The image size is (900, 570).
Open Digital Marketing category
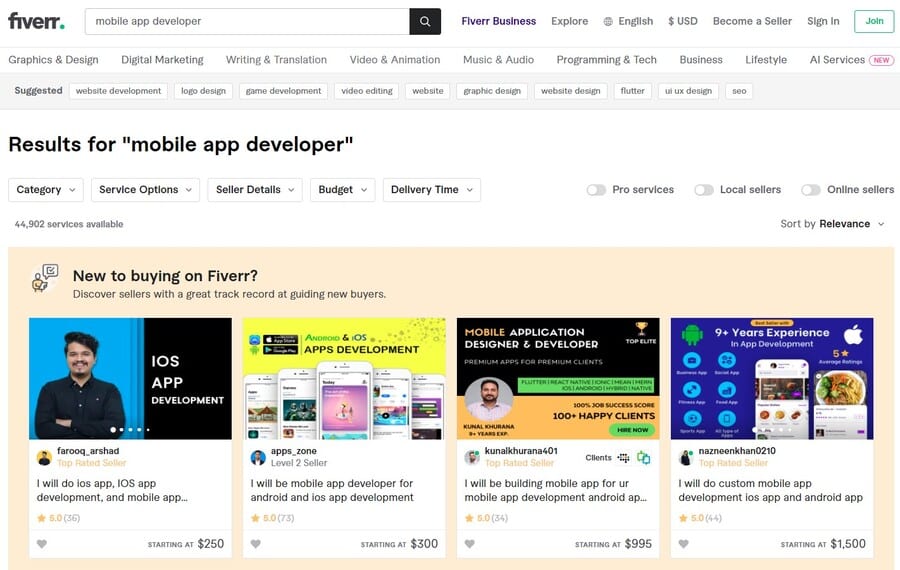point(162,60)
